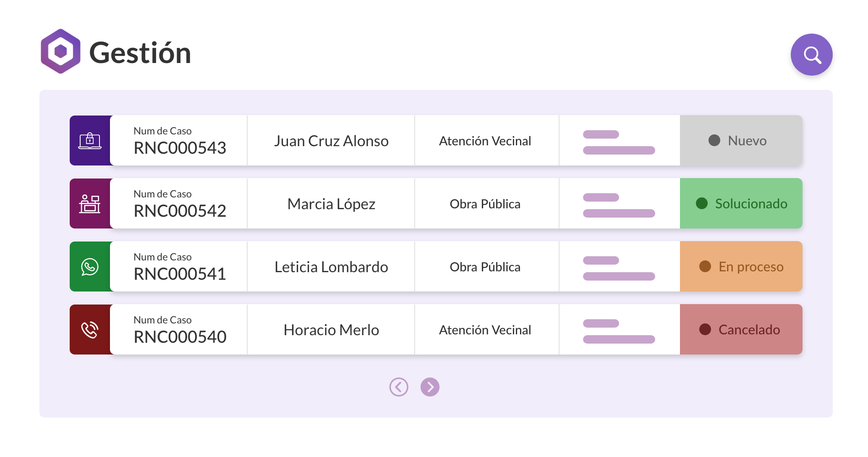
Task: Select contact Leticia Lombardo
Action: coord(331,267)
